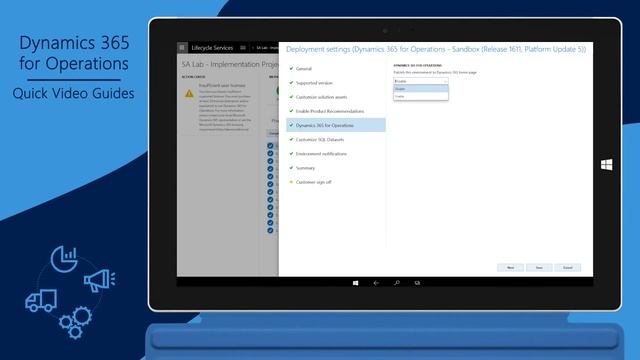Open the app launcher waffle icon
Viewport: 640px width, 360px height.
(x=182, y=48)
